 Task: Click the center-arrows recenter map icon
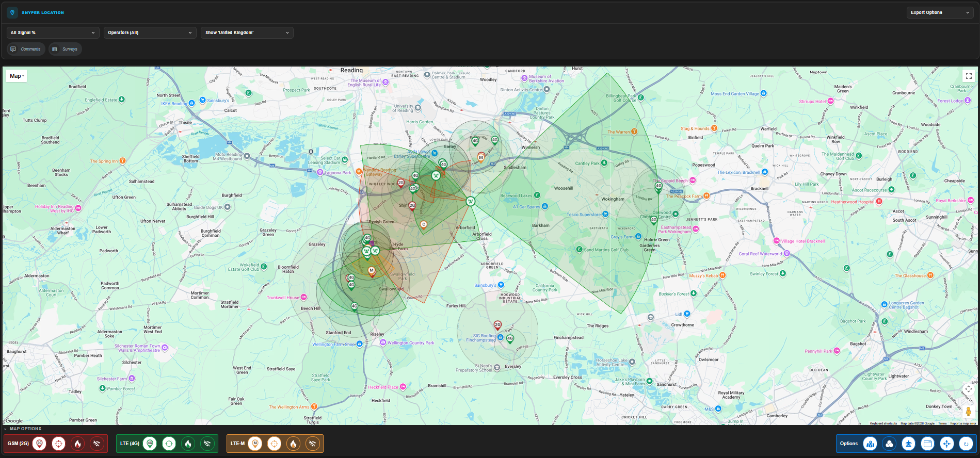tap(946, 444)
